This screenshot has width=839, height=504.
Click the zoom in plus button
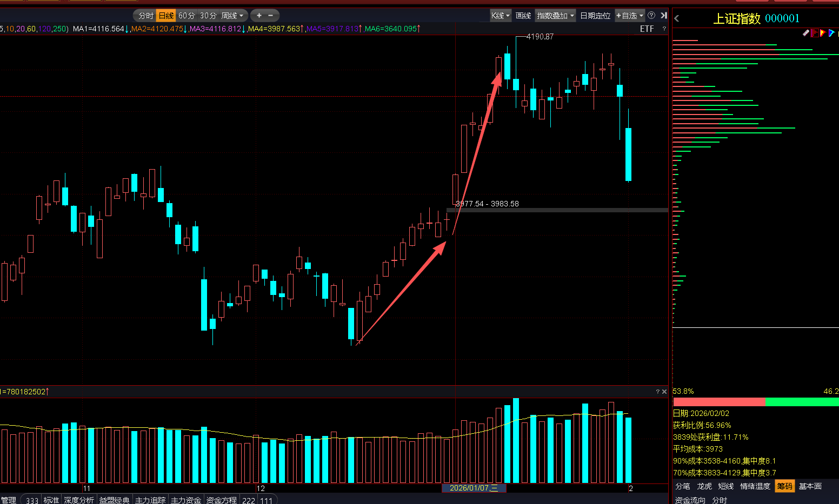pos(259,16)
